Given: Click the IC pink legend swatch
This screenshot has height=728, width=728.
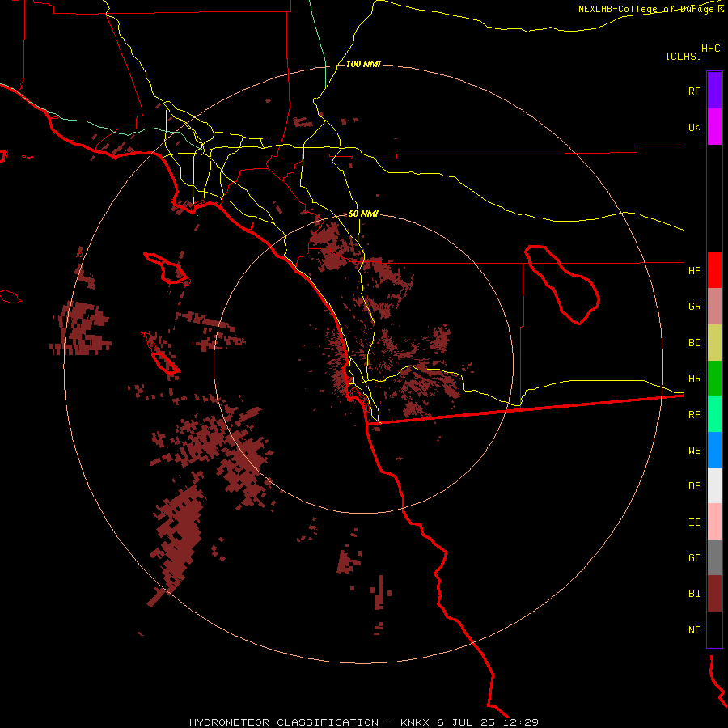Looking at the screenshot, I should coord(714,522).
